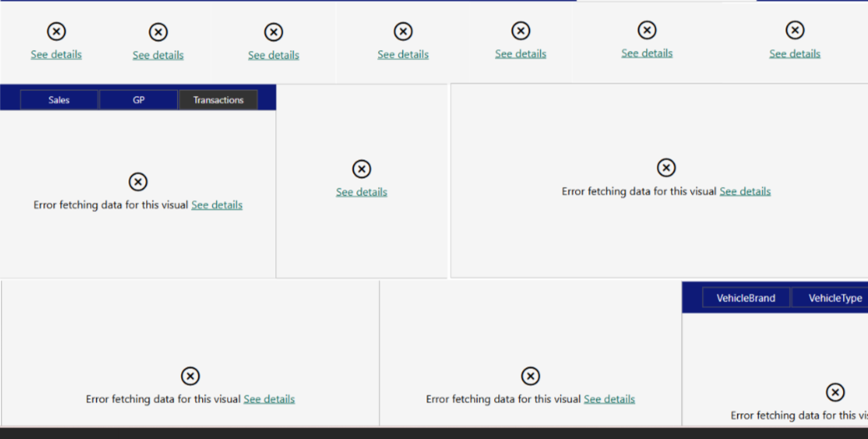
Task: Click the error X icon in the rightmost top-row card
Action: tap(795, 30)
